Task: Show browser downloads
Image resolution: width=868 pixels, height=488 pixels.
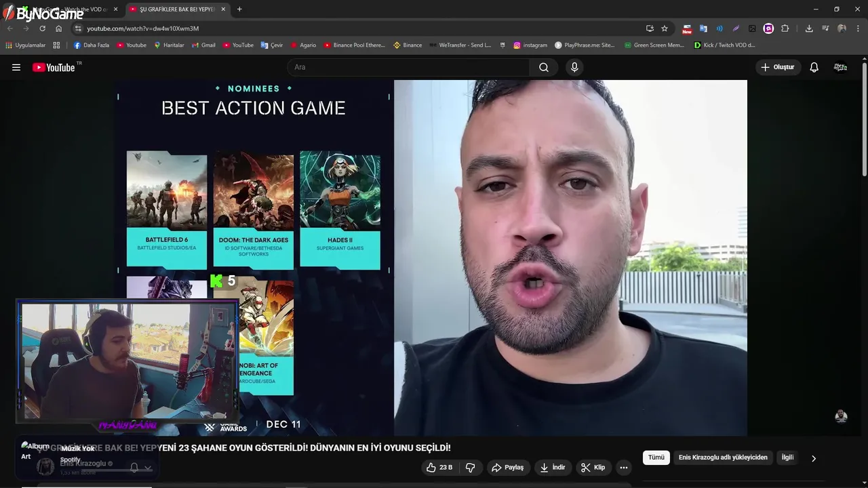Action: click(x=809, y=28)
